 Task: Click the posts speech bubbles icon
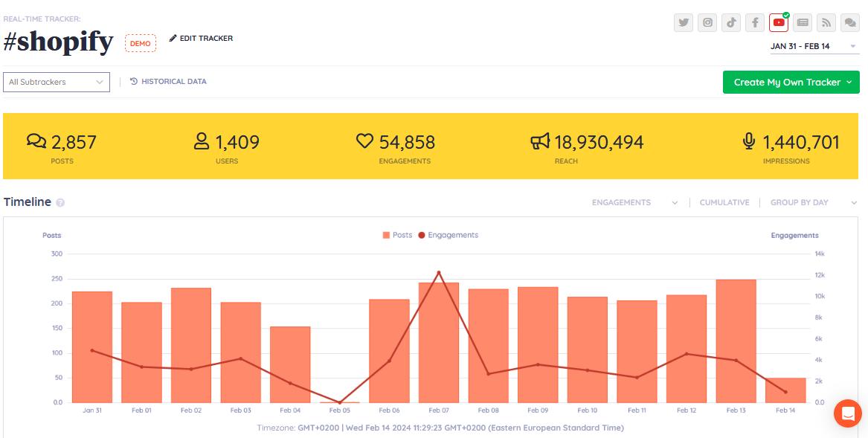[36, 141]
